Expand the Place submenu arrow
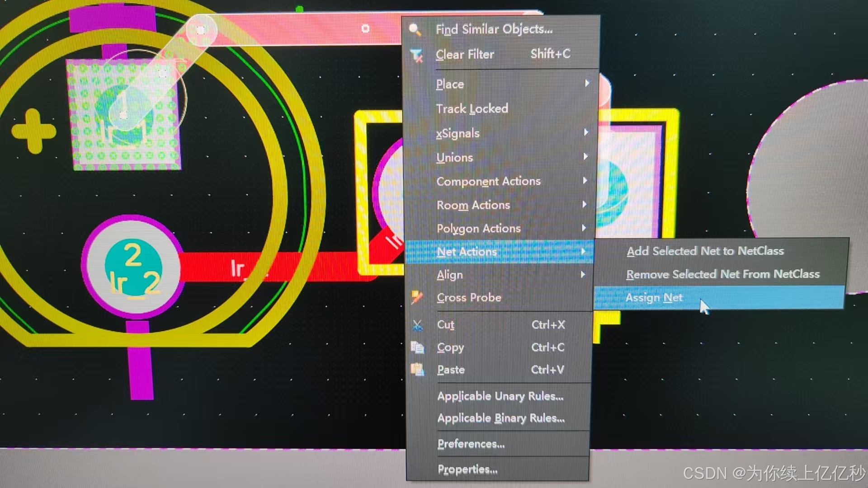The image size is (868, 488). click(587, 84)
